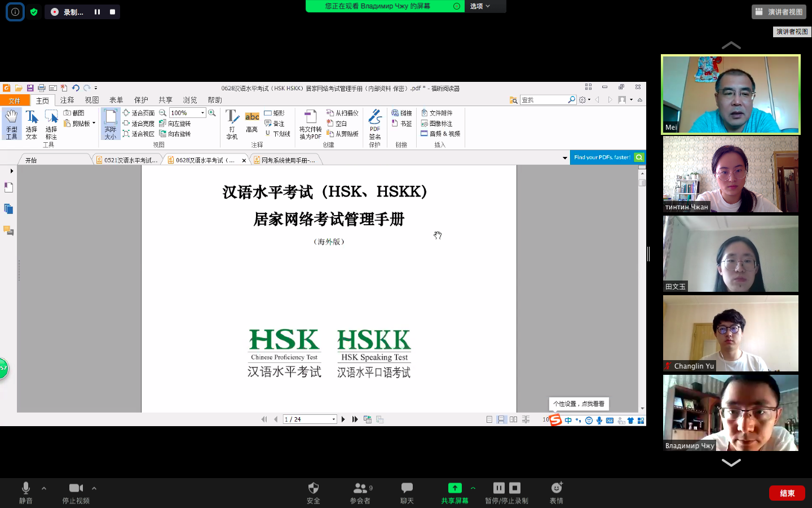This screenshot has height=508, width=812.
Task: Open the comments panel in left sidebar
Action: [8, 230]
